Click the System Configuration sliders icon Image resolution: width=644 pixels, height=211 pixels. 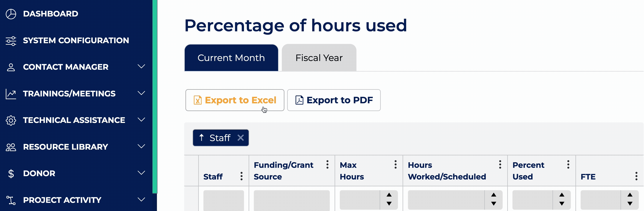[x=11, y=41]
